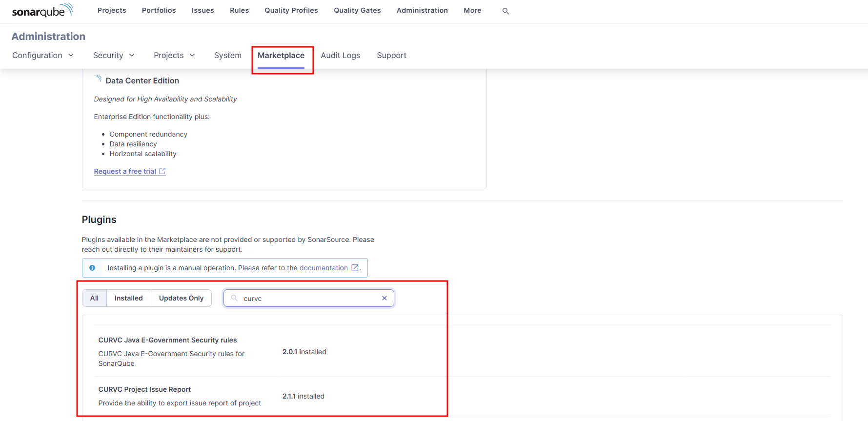Filter plugins by Updates Only
This screenshot has width=868, height=421.
(x=181, y=298)
